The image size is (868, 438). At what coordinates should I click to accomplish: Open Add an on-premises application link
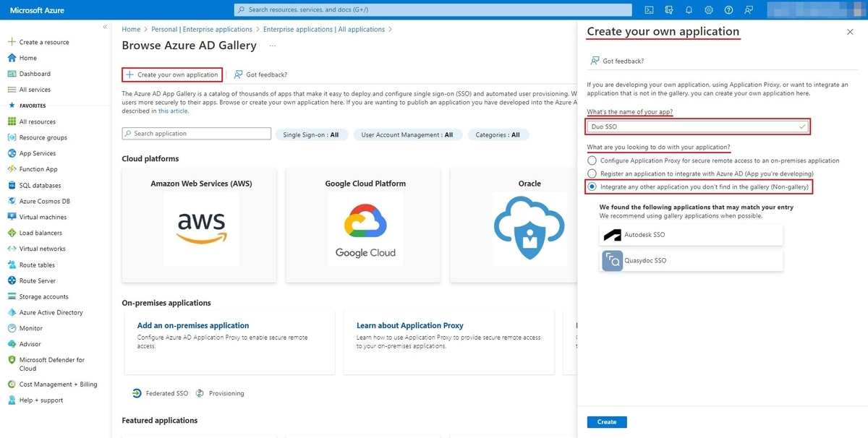(193, 325)
